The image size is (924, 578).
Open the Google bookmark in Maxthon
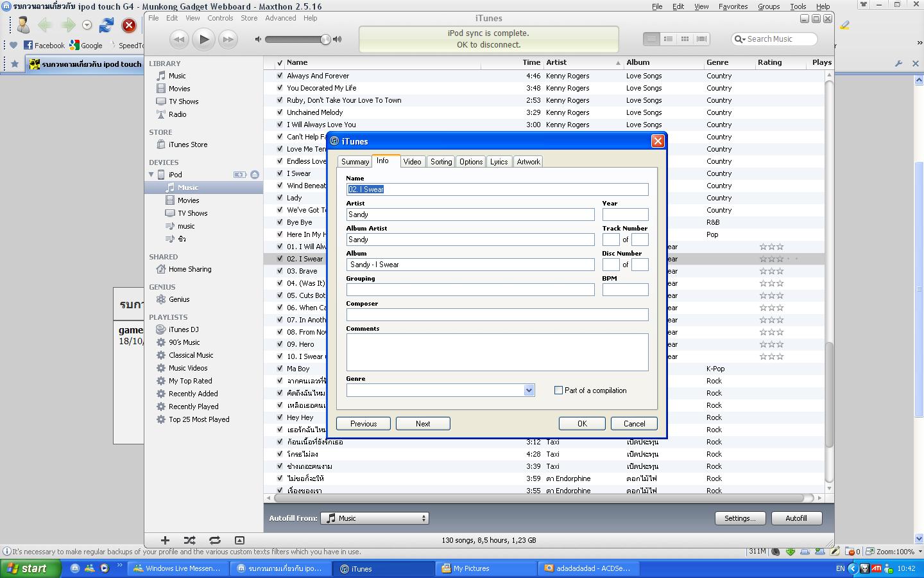pyautogui.click(x=86, y=45)
